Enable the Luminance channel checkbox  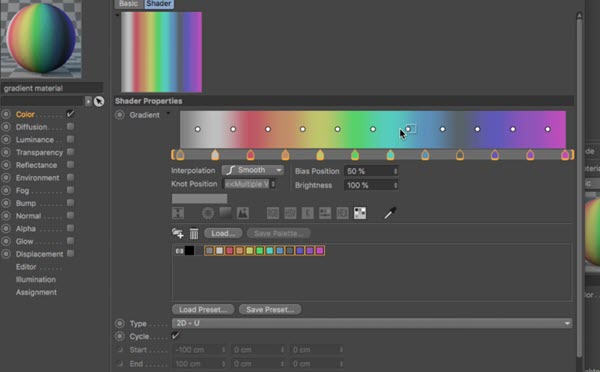pos(70,139)
